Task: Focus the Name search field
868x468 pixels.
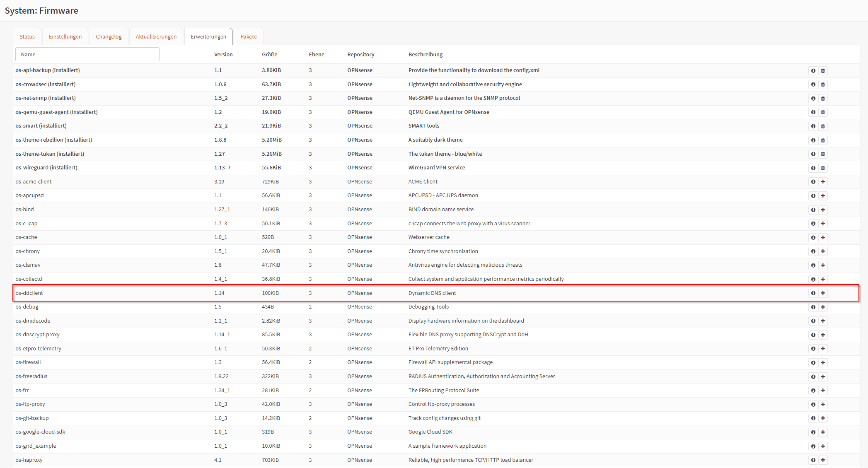Action: tap(87, 54)
